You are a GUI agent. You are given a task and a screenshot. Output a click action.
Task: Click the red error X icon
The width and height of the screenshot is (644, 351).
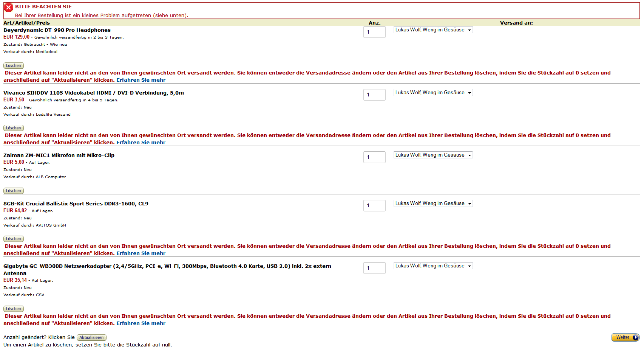click(x=8, y=8)
